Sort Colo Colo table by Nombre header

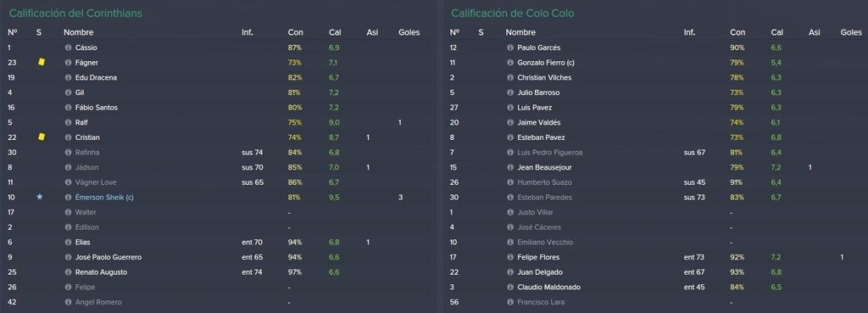[x=520, y=33]
